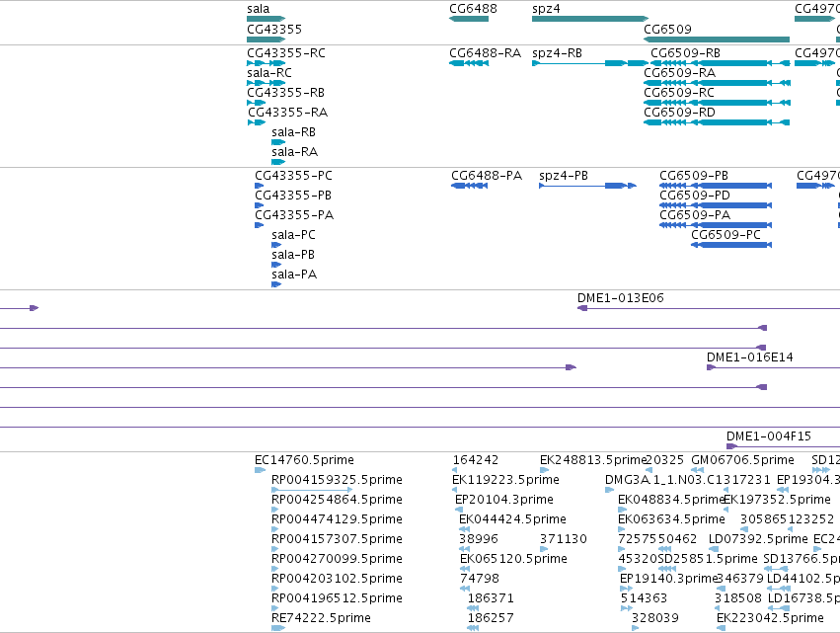840x633 pixels.
Task: Select transcript CG6509-RC
Action: click(x=717, y=103)
